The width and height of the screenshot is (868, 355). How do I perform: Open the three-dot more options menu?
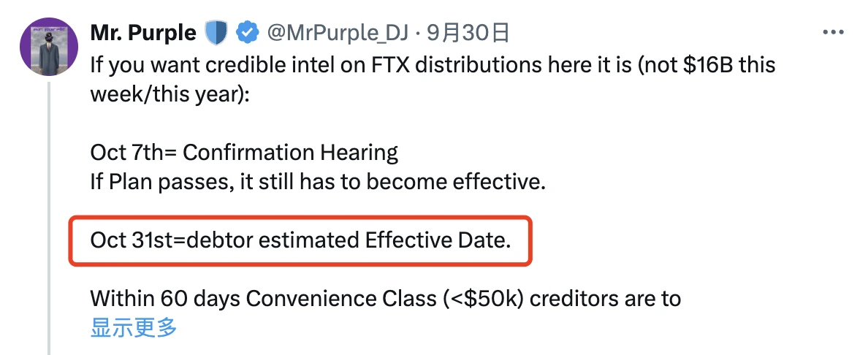coord(834,33)
